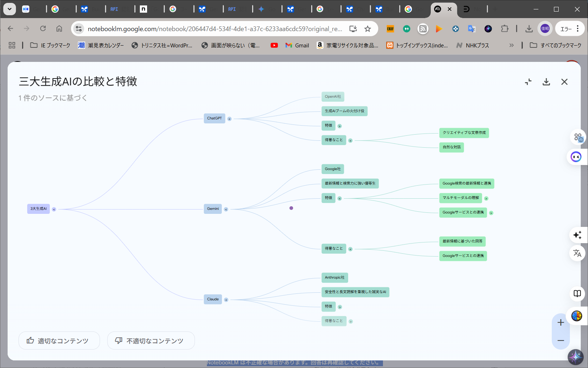Open the tab search dropdown

(10, 9)
